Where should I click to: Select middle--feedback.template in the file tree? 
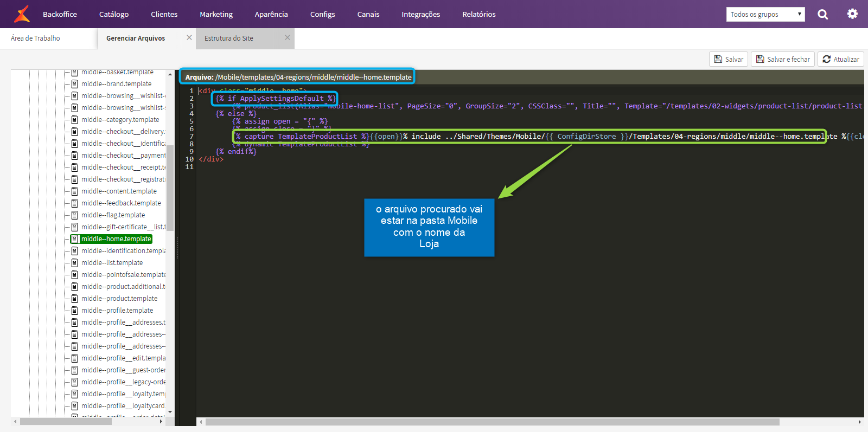(122, 203)
